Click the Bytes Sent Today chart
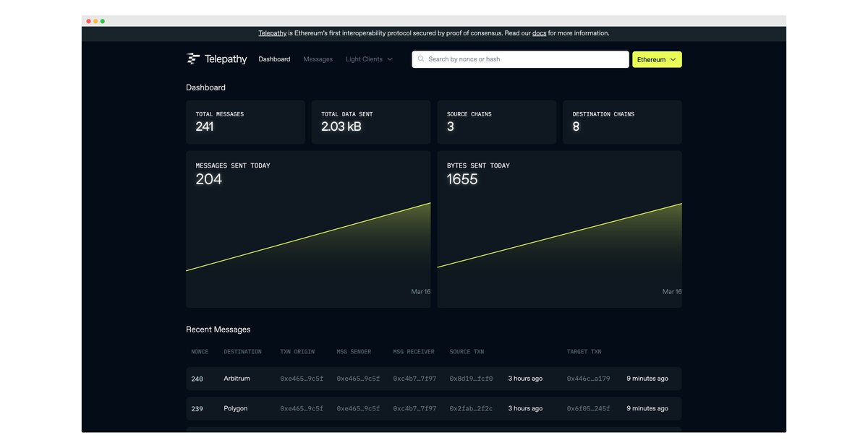This screenshot has height=448, width=868. tap(558, 231)
